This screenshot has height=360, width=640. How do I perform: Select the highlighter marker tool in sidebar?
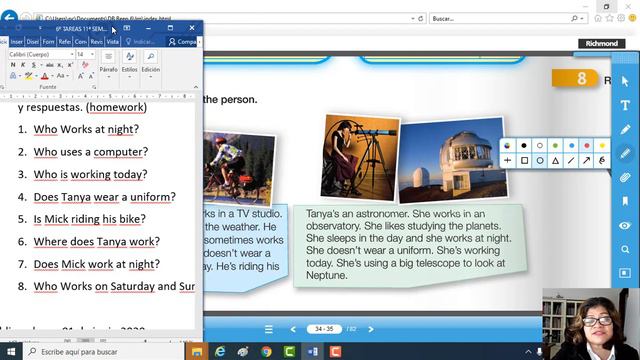(625, 153)
